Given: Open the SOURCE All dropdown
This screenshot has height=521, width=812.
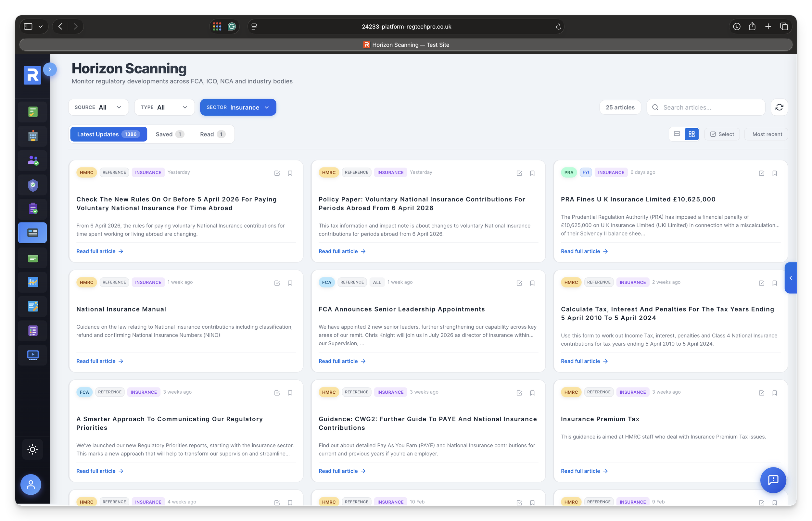Looking at the screenshot, I should (x=98, y=107).
